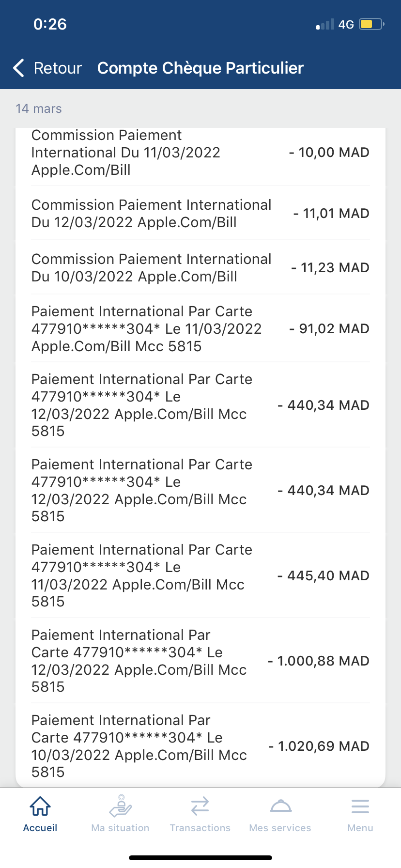This screenshot has width=401, height=868.
Task: Open the 10,00 MAD commission transaction
Action: tap(200, 153)
